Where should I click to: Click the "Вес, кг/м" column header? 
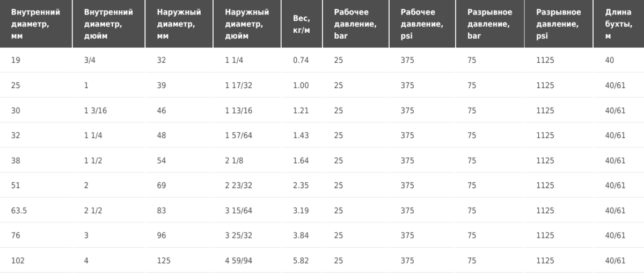(302, 24)
